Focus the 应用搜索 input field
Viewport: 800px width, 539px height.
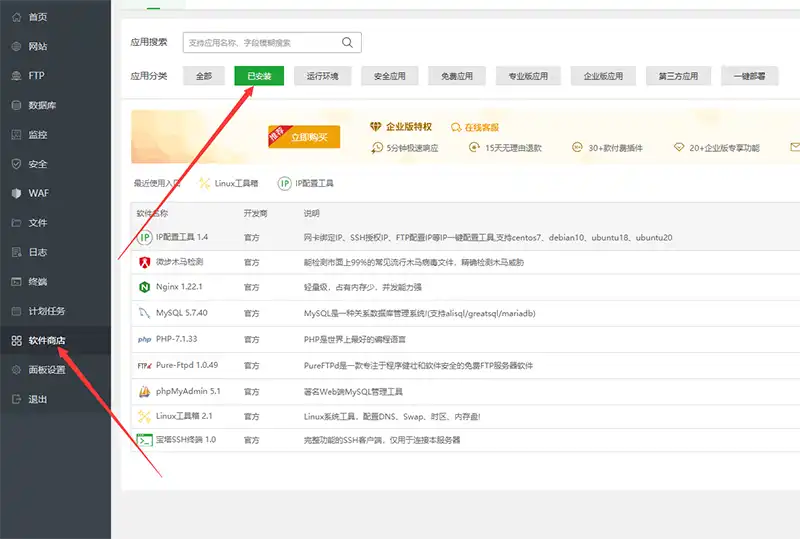[262, 43]
